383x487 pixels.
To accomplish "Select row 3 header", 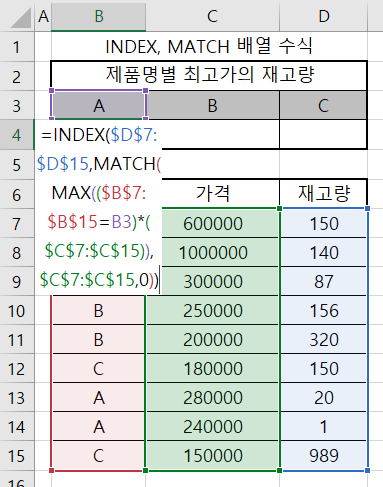I will (17, 106).
